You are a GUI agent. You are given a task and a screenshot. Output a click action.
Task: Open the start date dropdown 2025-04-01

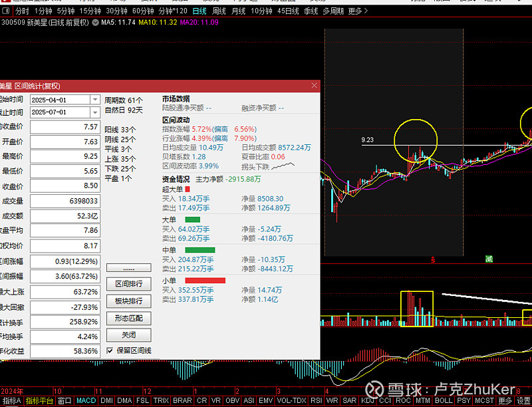95,100
